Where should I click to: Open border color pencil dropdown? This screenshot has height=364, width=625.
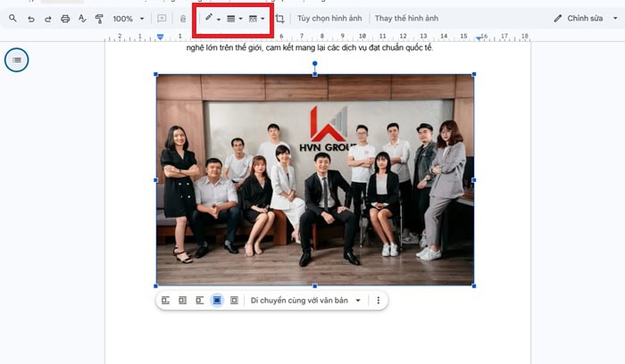tap(212, 18)
